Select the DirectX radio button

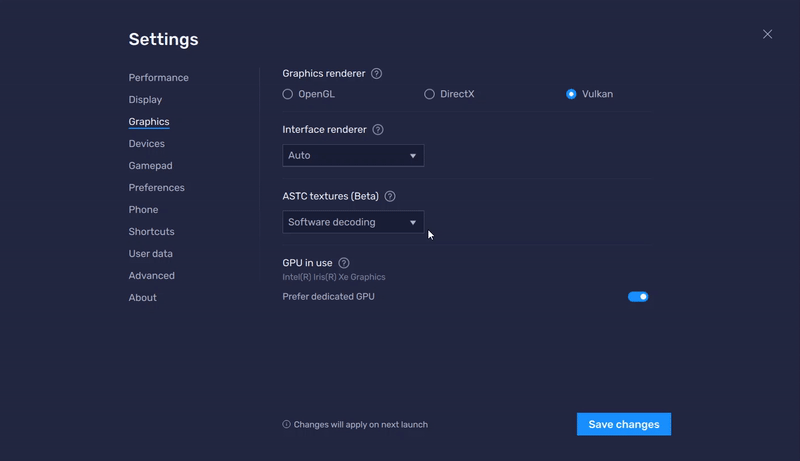tap(430, 94)
